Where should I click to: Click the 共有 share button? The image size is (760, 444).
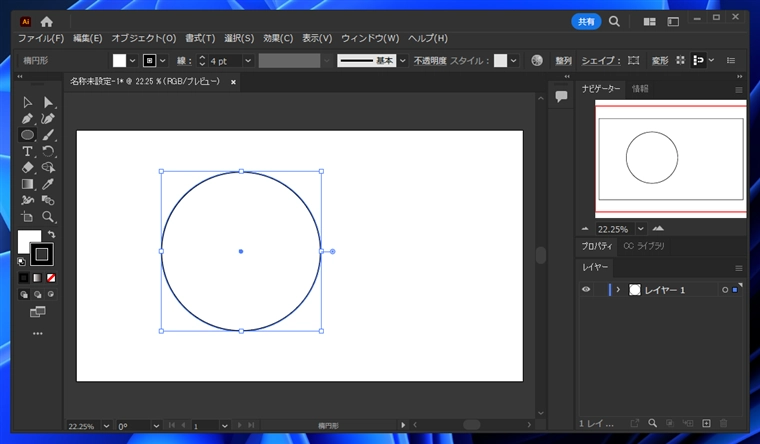586,21
